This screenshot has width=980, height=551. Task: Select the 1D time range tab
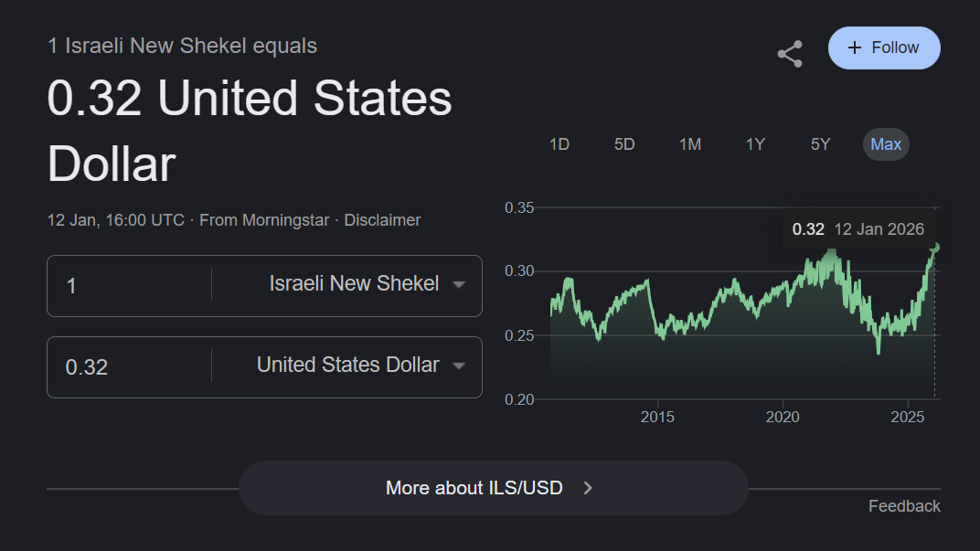coord(559,144)
